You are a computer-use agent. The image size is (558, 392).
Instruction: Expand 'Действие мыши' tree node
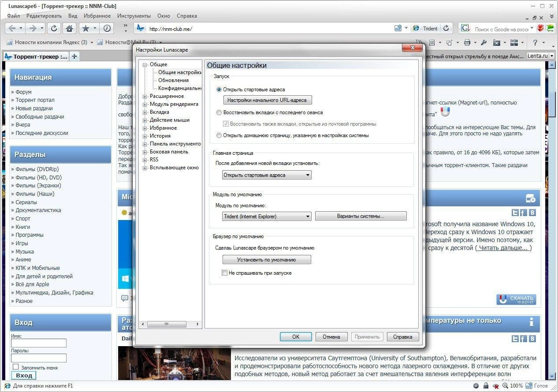(145, 120)
